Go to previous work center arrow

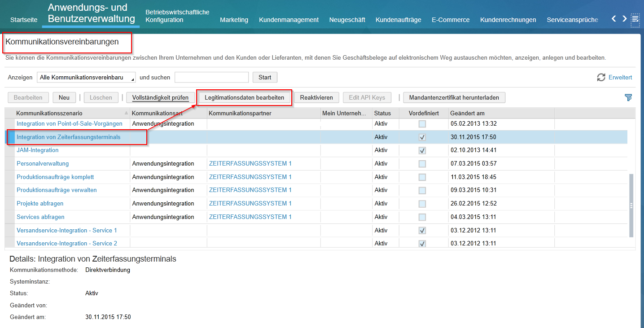click(614, 18)
